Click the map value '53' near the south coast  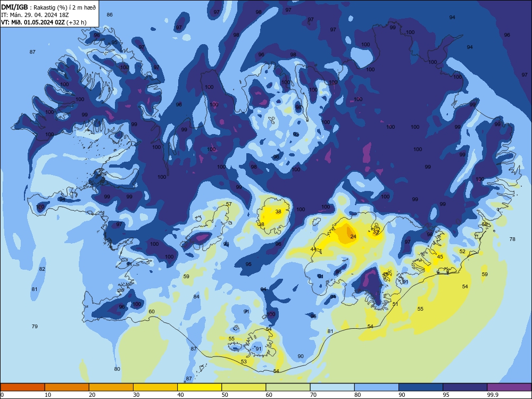pyautogui.click(x=244, y=362)
